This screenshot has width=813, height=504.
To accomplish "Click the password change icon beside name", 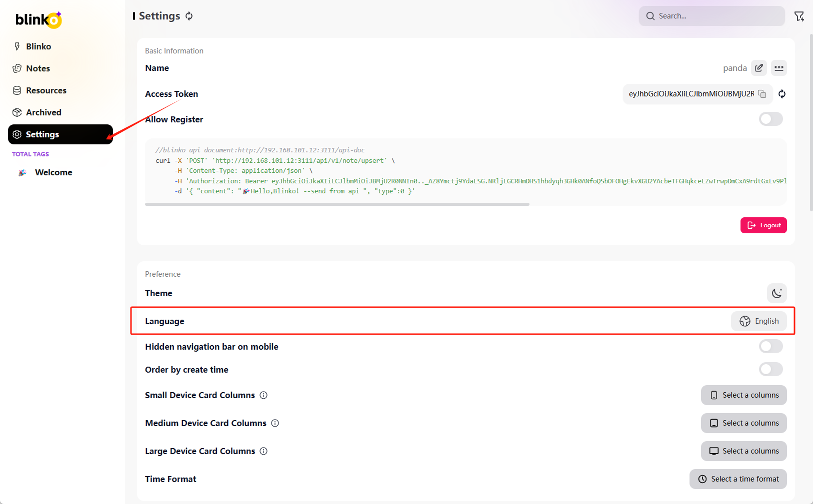I will [779, 68].
